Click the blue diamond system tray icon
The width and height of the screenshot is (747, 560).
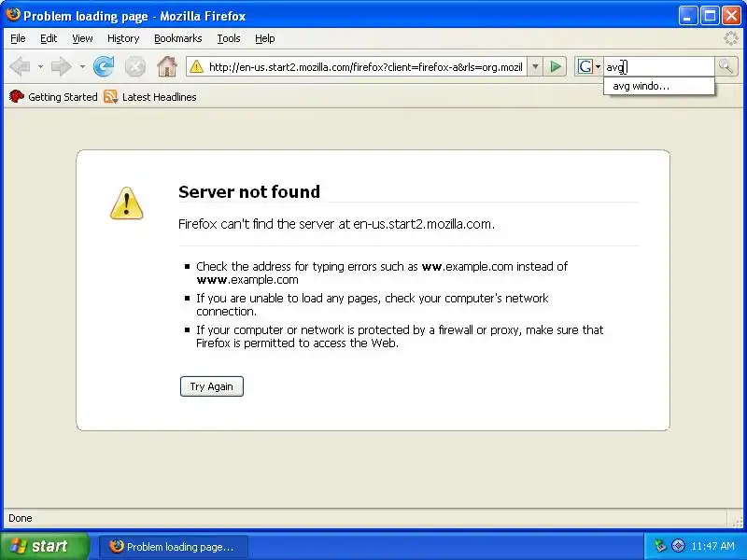[x=678, y=546]
